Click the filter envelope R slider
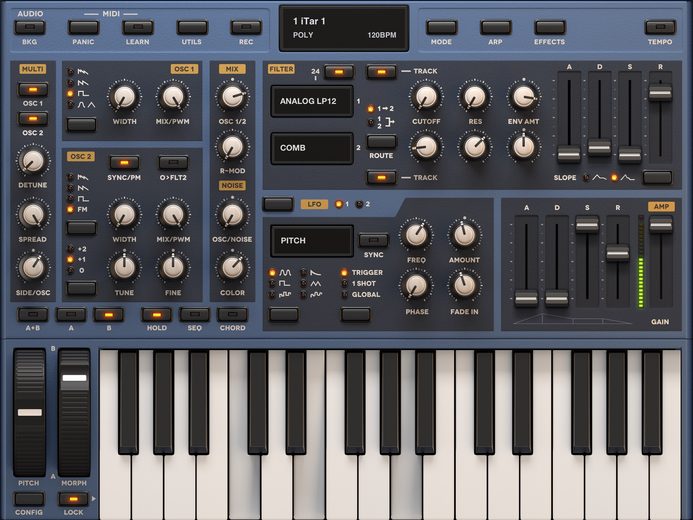 tap(660, 93)
